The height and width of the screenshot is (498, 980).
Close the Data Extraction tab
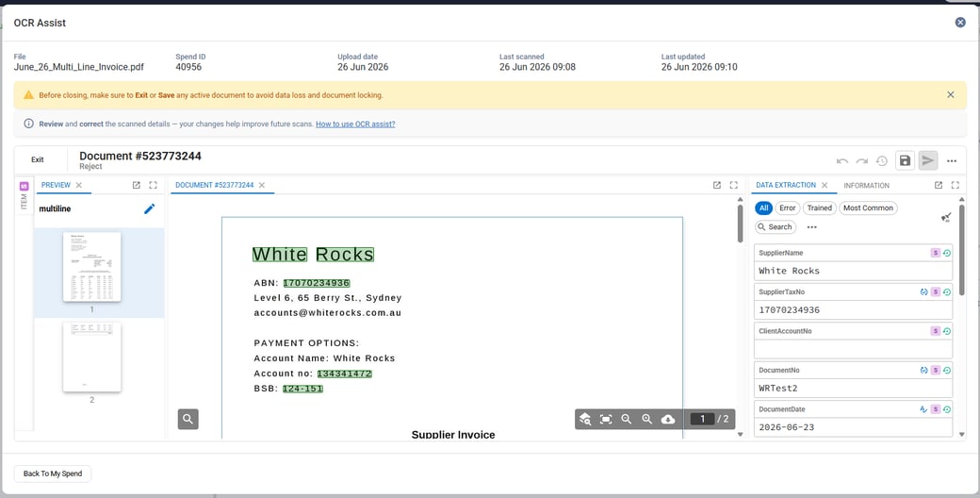coord(825,185)
